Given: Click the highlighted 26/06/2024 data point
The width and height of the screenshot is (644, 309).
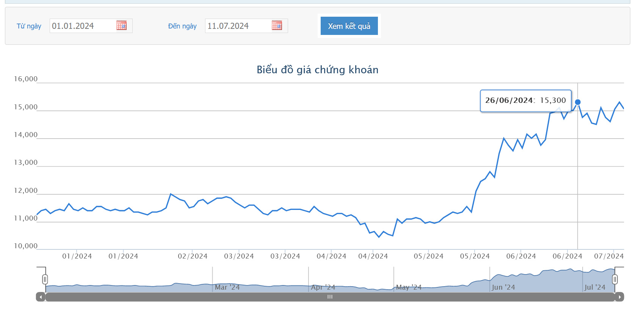Looking at the screenshot, I should click(578, 102).
